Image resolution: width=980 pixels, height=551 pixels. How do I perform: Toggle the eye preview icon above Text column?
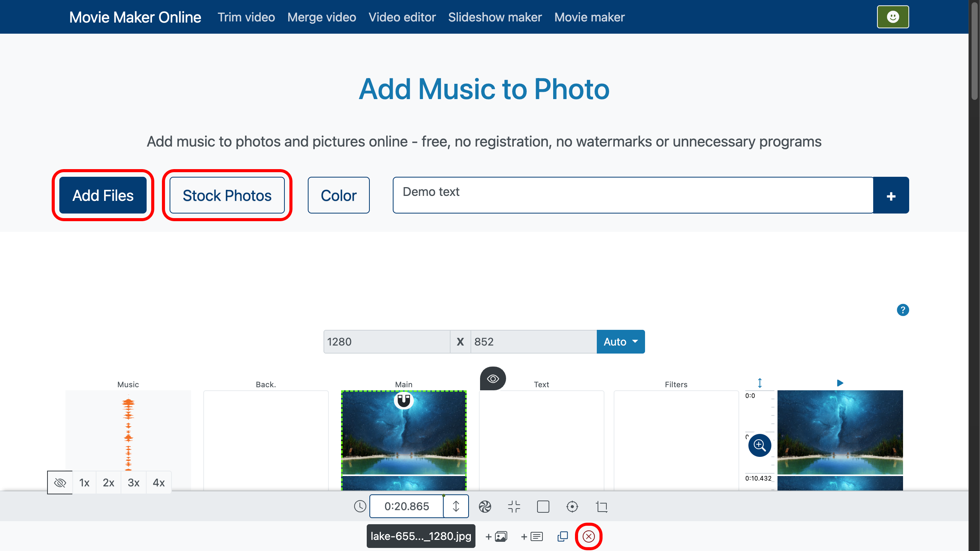click(x=493, y=378)
